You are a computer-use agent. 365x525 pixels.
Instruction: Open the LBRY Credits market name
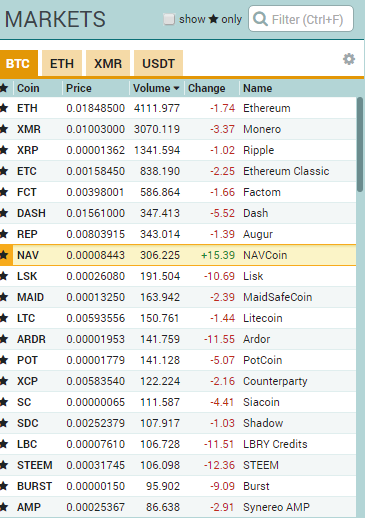coord(275,444)
